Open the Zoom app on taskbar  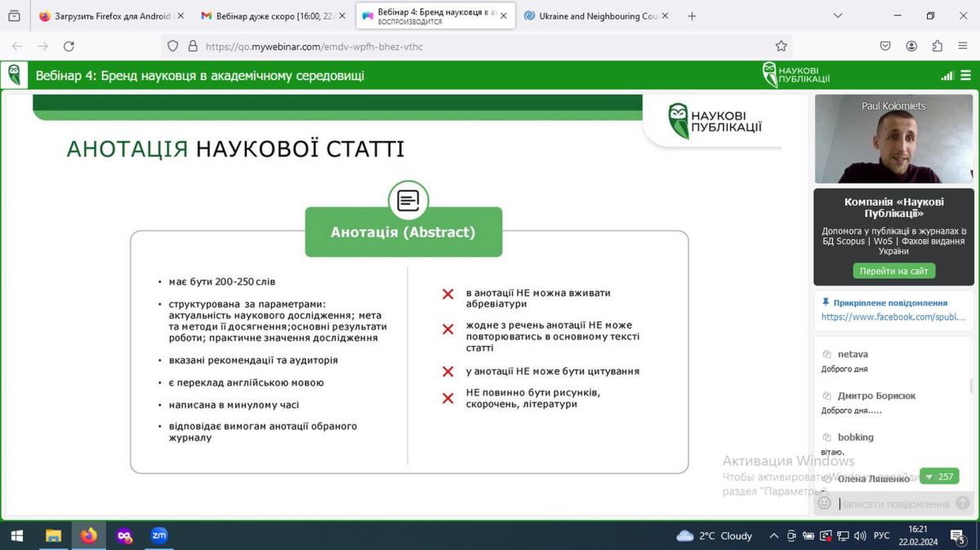click(159, 536)
